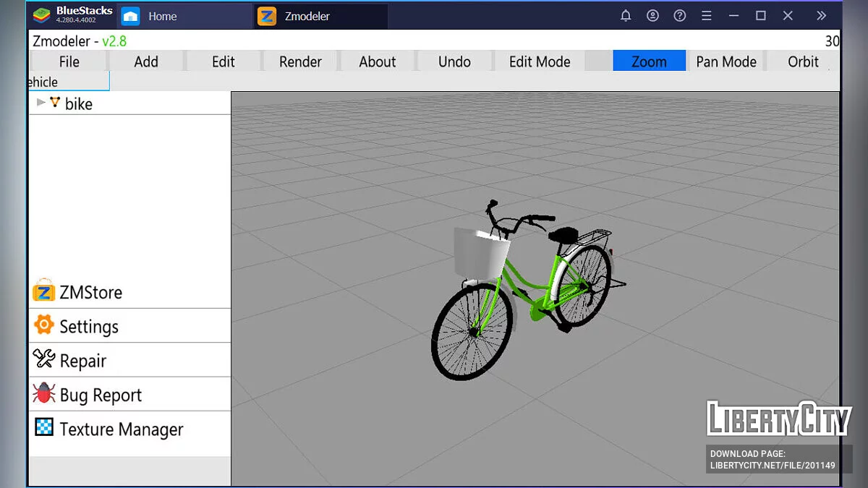Expand the sidebar arrows icon next to close
Viewport: 868px width, 488px height.
pos(821,15)
